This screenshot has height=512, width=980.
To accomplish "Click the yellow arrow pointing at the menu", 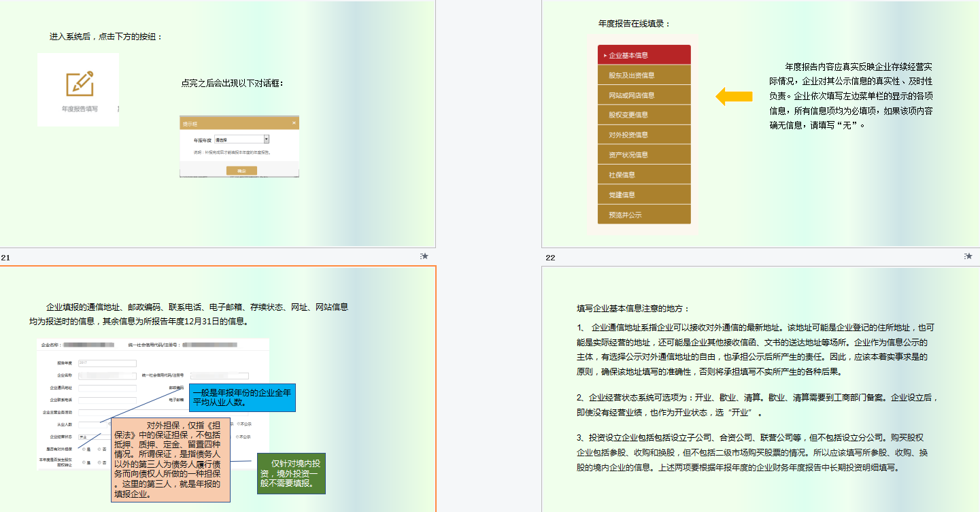I will pyautogui.click(x=734, y=97).
